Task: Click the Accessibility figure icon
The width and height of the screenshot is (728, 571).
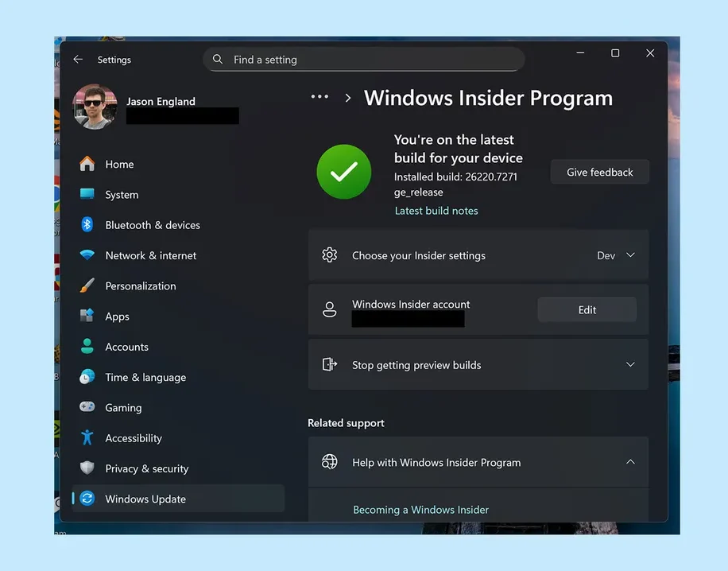Action: [x=87, y=437]
